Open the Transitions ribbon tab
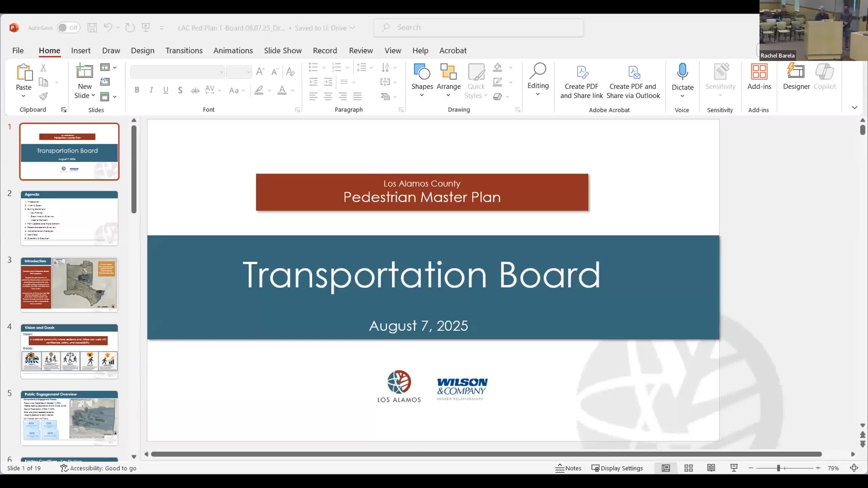Viewport: 868px width, 488px height. (x=184, y=50)
